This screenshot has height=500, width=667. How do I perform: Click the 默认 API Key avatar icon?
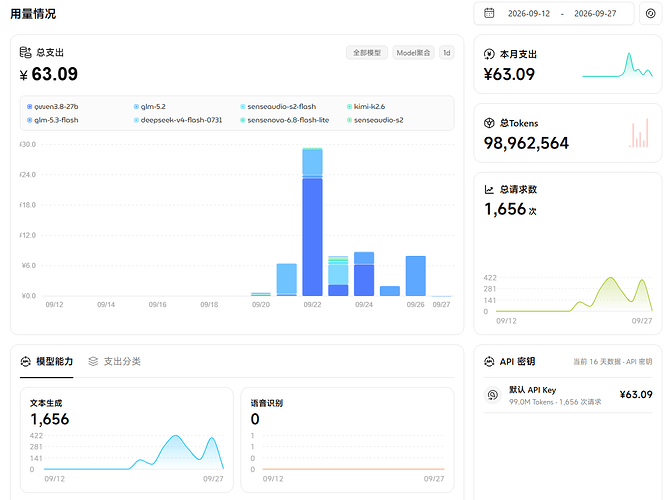click(x=493, y=395)
